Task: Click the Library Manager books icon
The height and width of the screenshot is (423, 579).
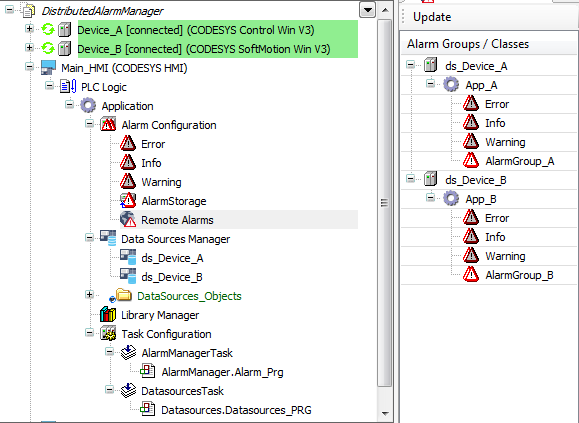Action: [108, 314]
